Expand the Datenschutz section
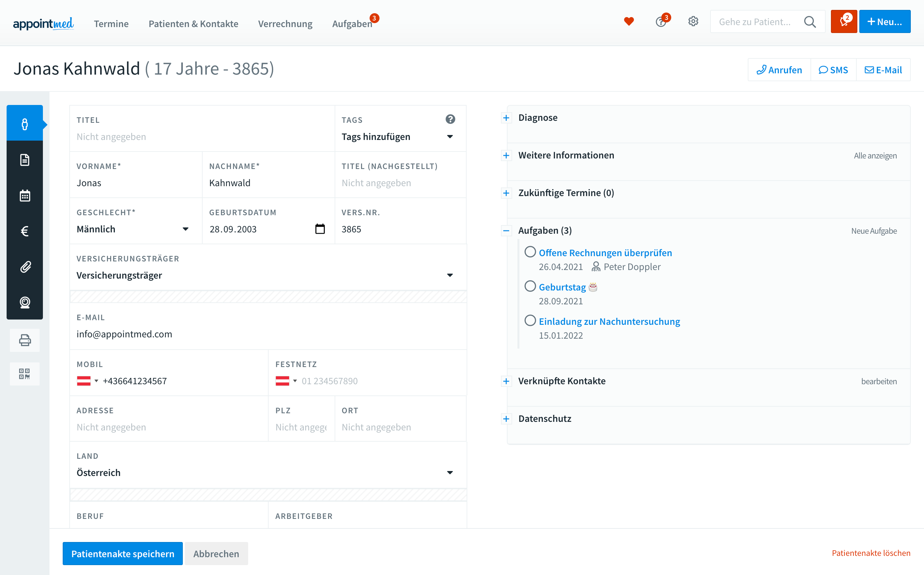 tap(506, 419)
